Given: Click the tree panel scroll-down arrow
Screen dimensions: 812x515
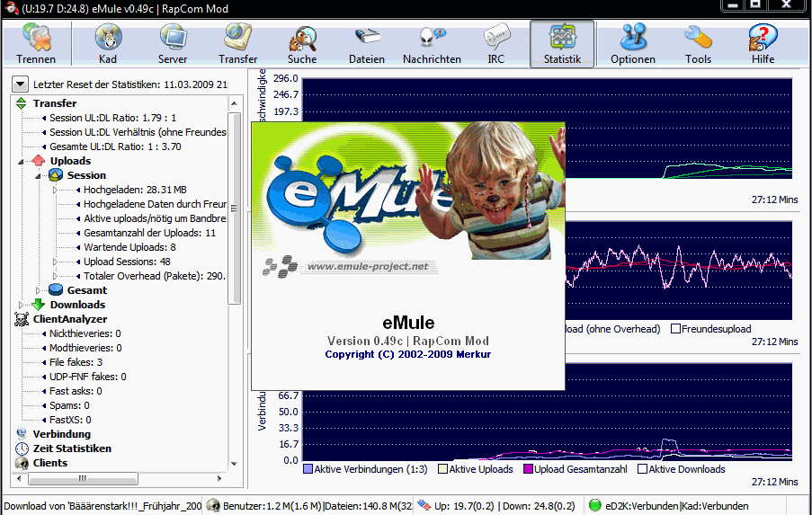Looking at the screenshot, I should pos(234,464).
